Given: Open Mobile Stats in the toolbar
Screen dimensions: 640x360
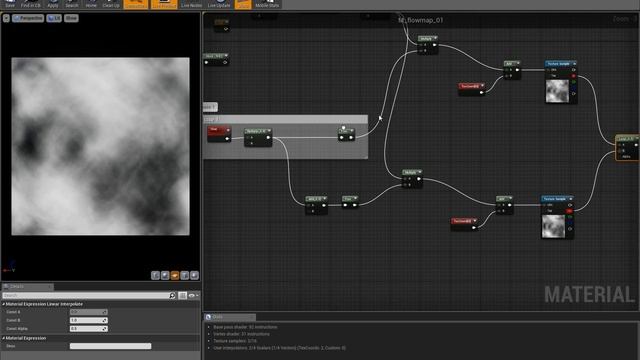Looking at the screenshot, I should click(267, 4).
